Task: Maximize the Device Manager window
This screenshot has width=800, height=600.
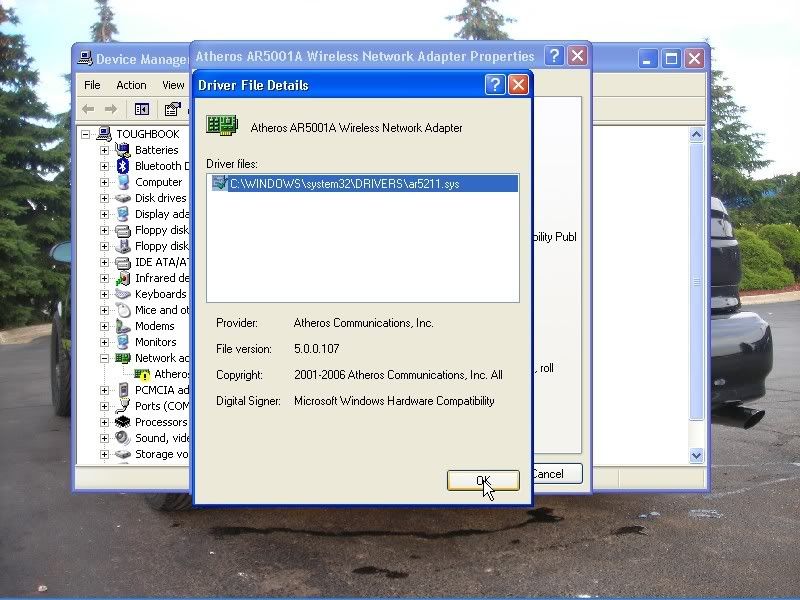Action: pyautogui.click(x=671, y=59)
